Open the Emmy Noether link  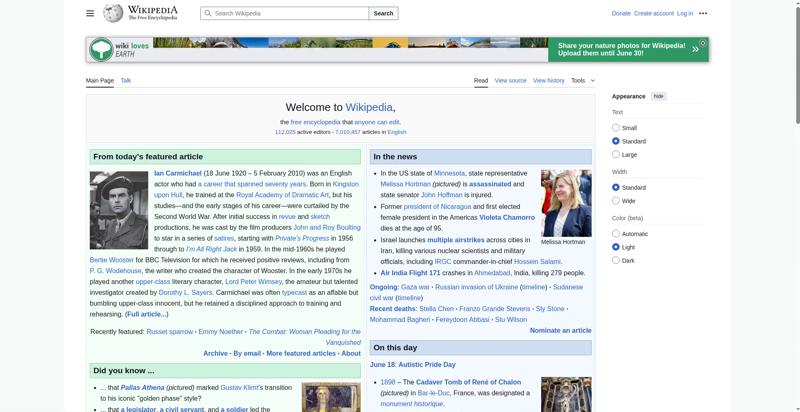[x=220, y=331]
